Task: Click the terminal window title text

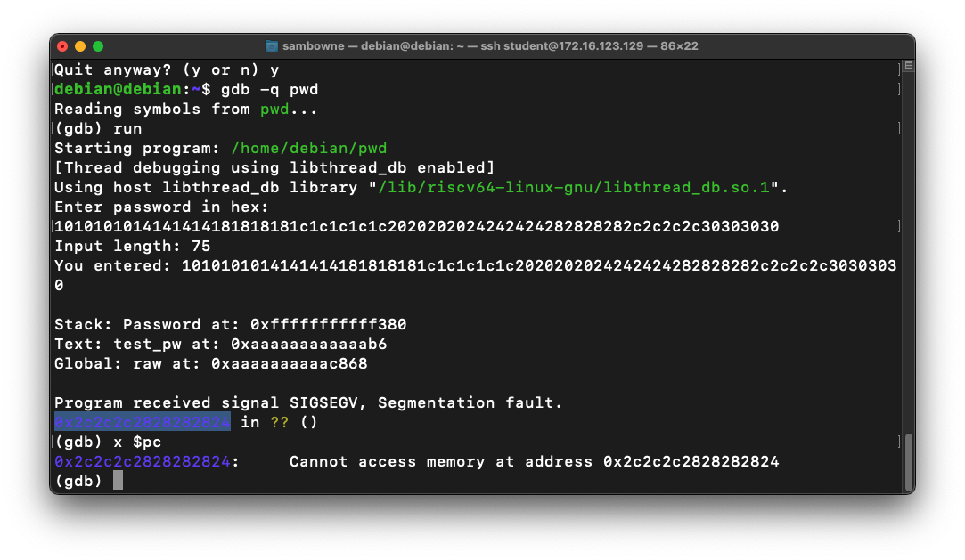Action: click(x=490, y=46)
